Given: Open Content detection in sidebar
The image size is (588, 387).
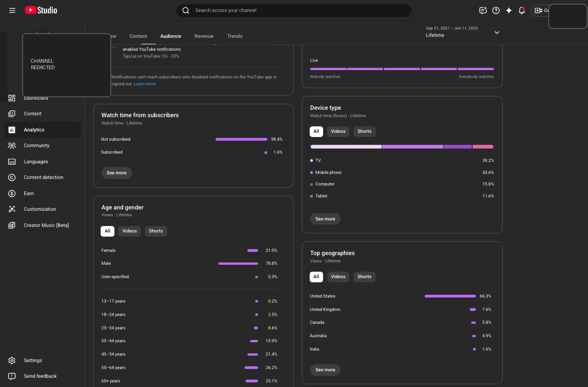Looking at the screenshot, I should coord(42,177).
